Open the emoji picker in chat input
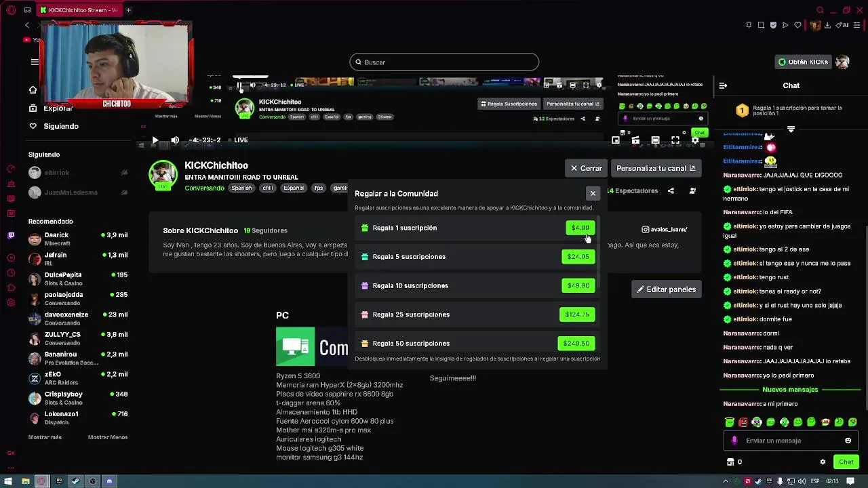 (x=848, y=441)
